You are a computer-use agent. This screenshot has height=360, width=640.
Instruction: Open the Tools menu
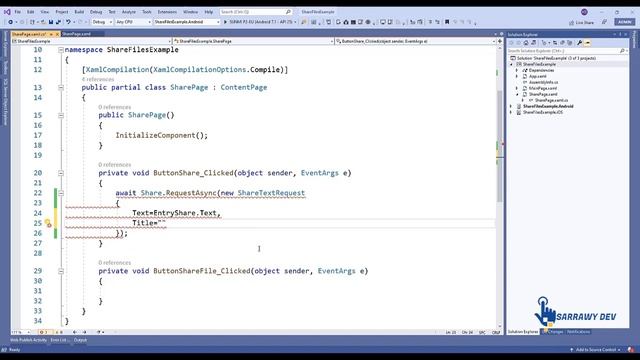pyautogui.click(x=147, y=12)
